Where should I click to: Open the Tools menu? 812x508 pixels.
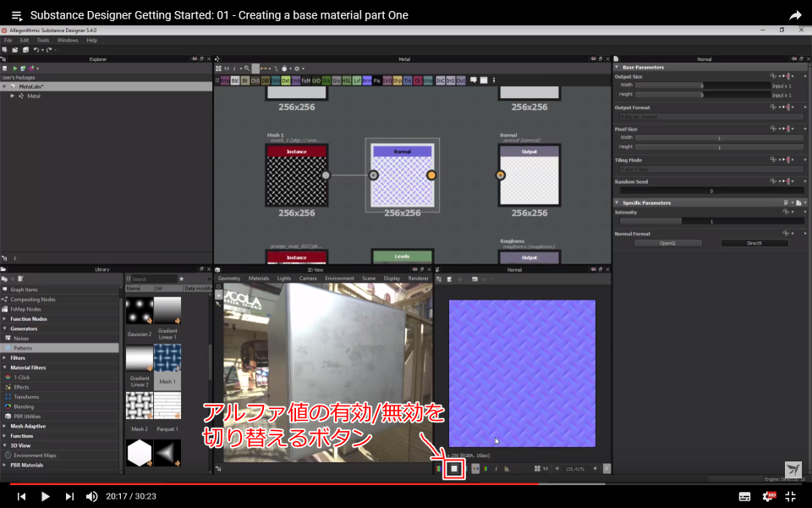43,40
